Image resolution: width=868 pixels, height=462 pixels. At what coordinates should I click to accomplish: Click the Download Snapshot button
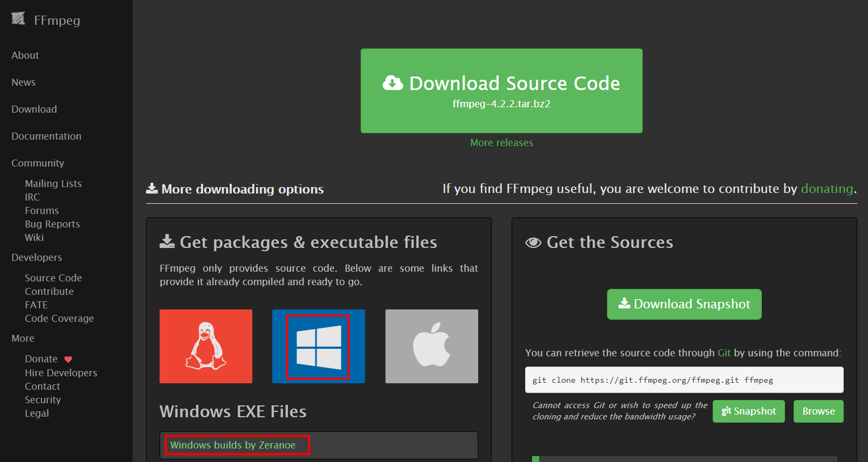pyautogui.click(x=684, y=304)
